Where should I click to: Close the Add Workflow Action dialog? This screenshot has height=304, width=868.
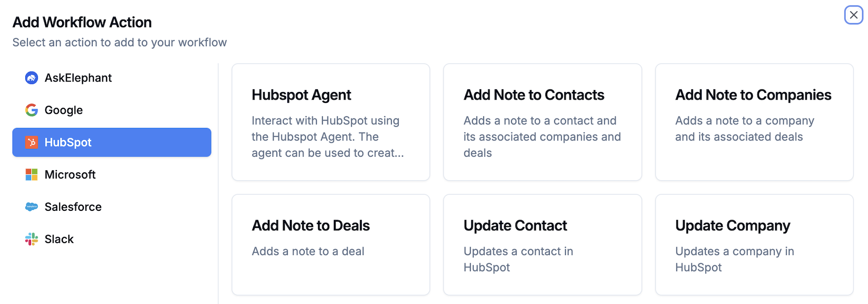pos(853,15)
